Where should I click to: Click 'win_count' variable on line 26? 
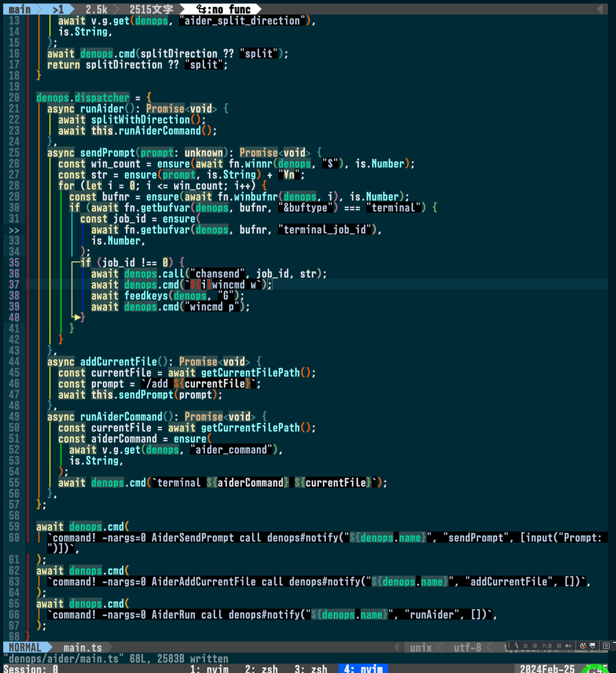(x=116, y=164)
